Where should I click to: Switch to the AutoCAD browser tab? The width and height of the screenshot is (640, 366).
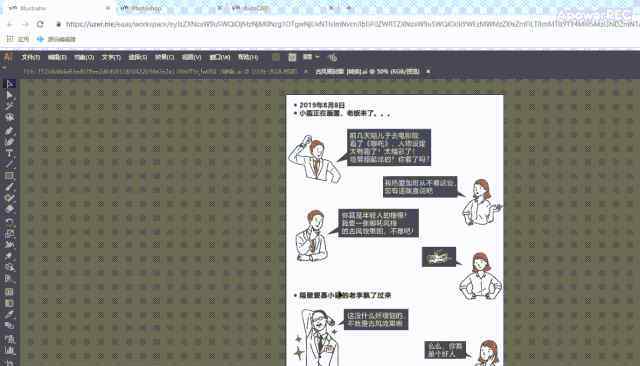point(282,8)
